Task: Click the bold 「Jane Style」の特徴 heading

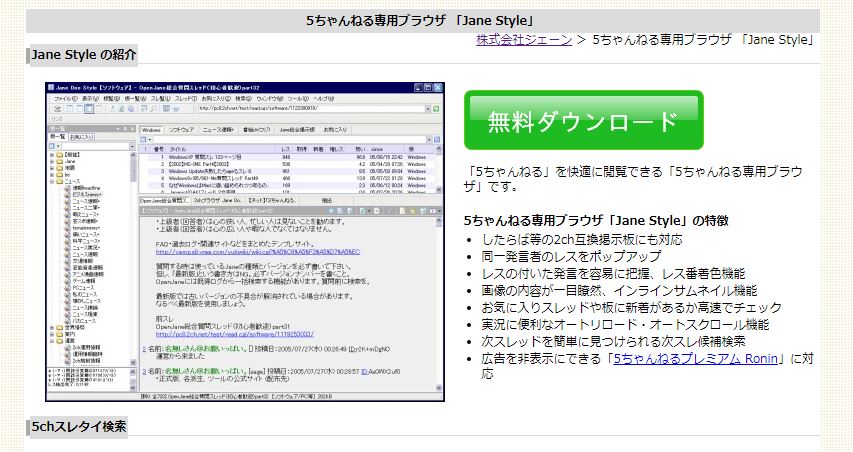Action: click(x=596, y=221)
